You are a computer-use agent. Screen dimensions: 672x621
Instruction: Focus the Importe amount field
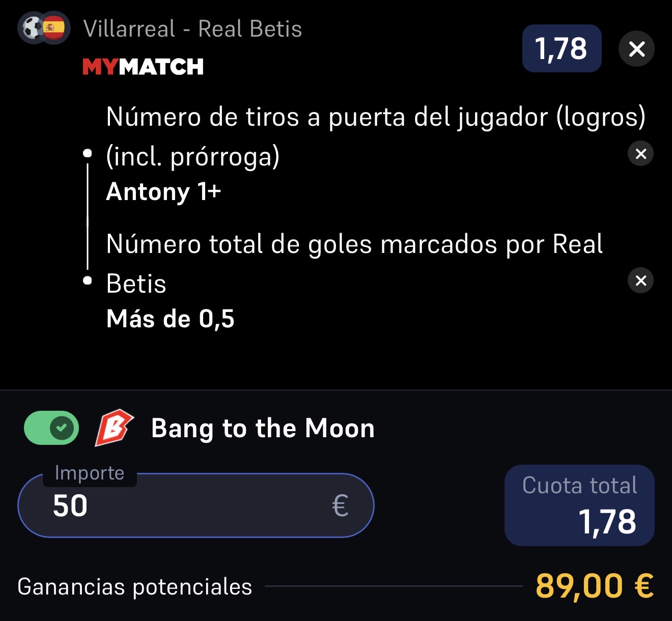(196, 505)
